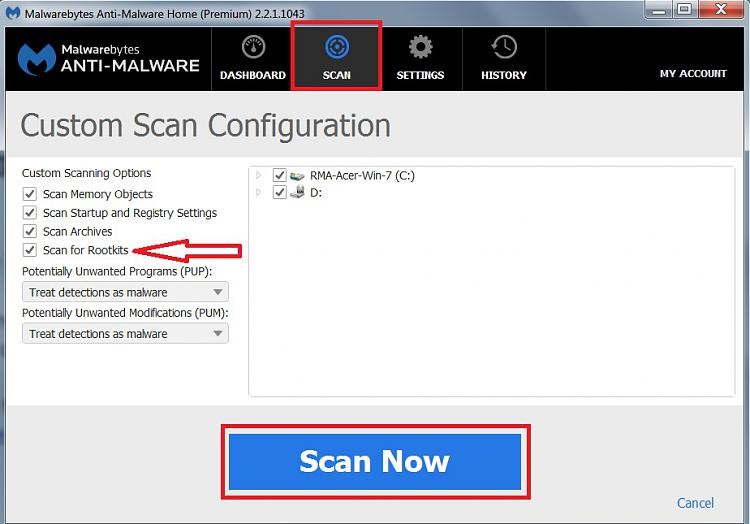This screenshot has height=524, width=750.
Task: Click the Malwarebytes Anti-Malware logo
Action: tap(109, 58)
